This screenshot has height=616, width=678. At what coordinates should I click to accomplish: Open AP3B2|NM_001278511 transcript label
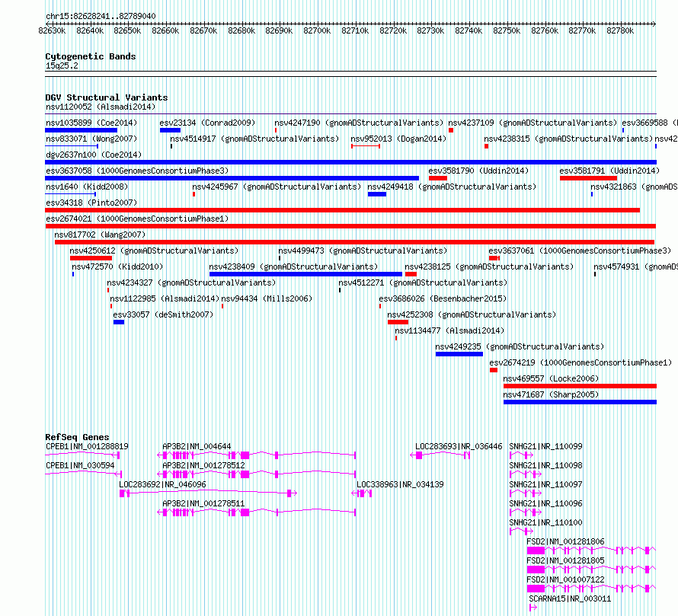(203, 503)
